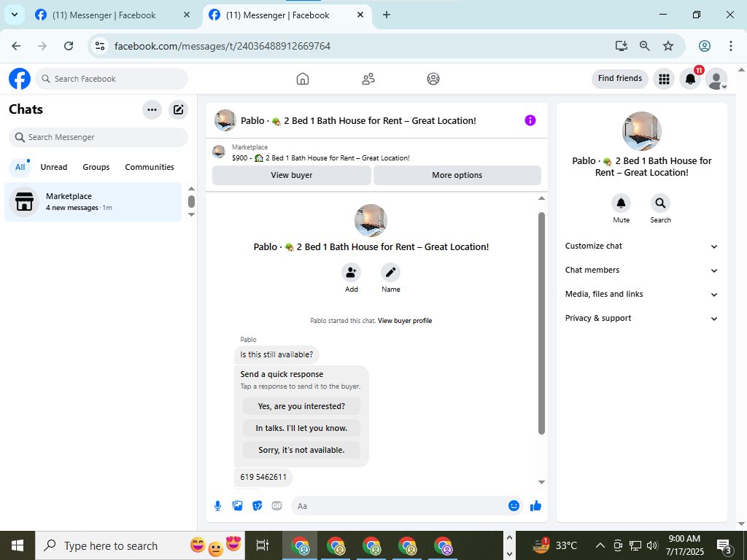Start a new message with compose icon
The width and height of the screenshot is (747, 560).
point(178,110)
